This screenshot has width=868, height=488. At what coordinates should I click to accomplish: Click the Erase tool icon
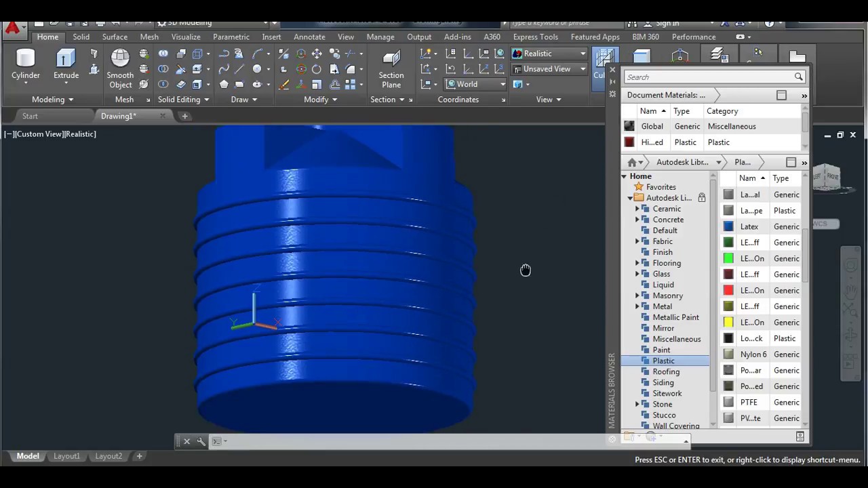(x=284, y=85)
